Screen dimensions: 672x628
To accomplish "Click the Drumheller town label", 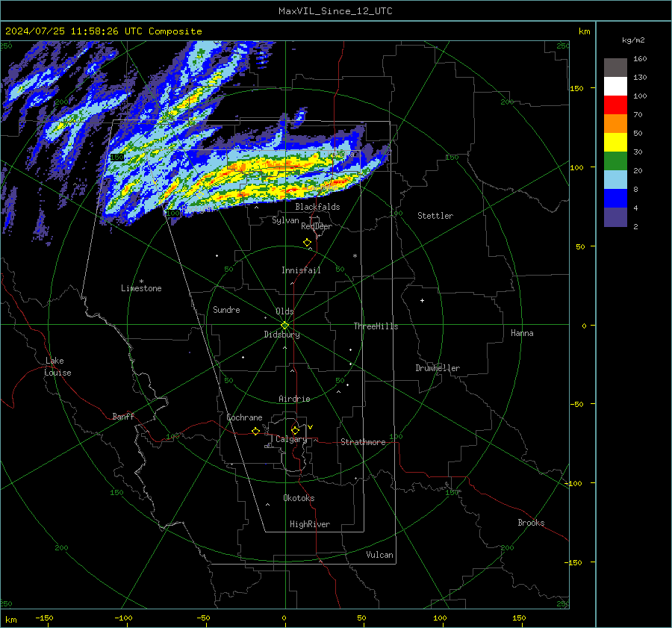I will pyautogui.click(x=438, y=368).
